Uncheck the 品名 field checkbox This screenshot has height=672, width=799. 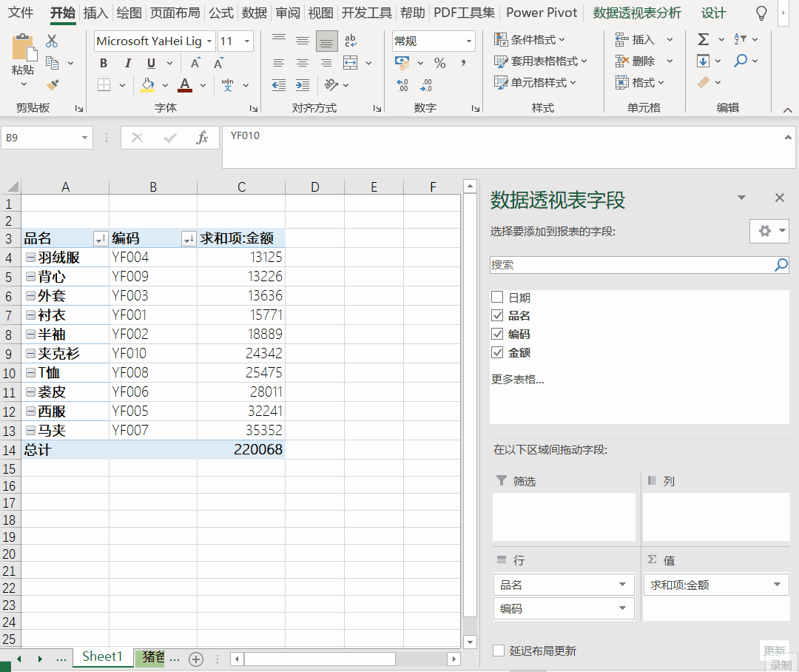coord(497,315)
